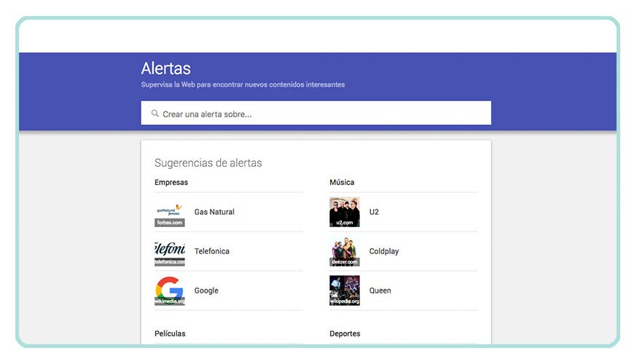Click the Alertas page title
Image resolution: width=637 pixels, height=364 pixels.
(165, 68)
